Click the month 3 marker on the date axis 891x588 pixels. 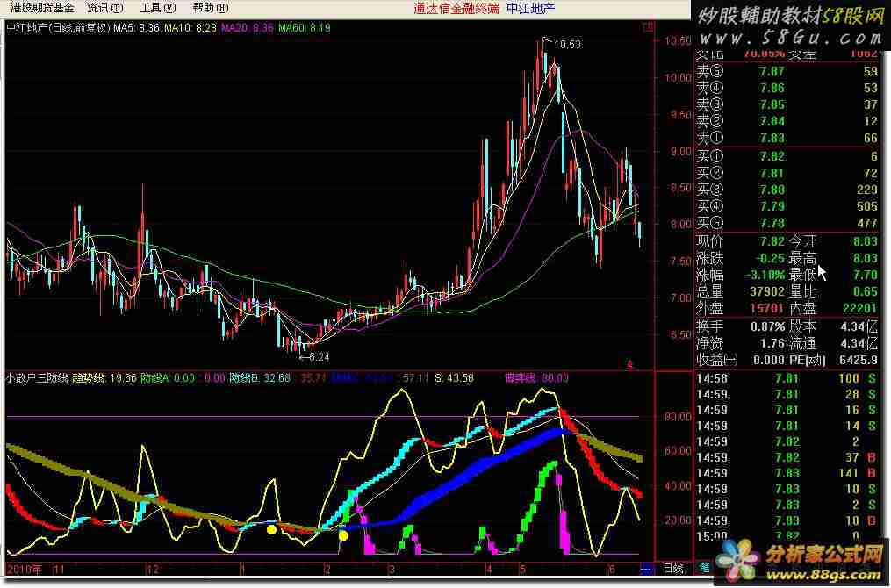click(x=392, y=569)
